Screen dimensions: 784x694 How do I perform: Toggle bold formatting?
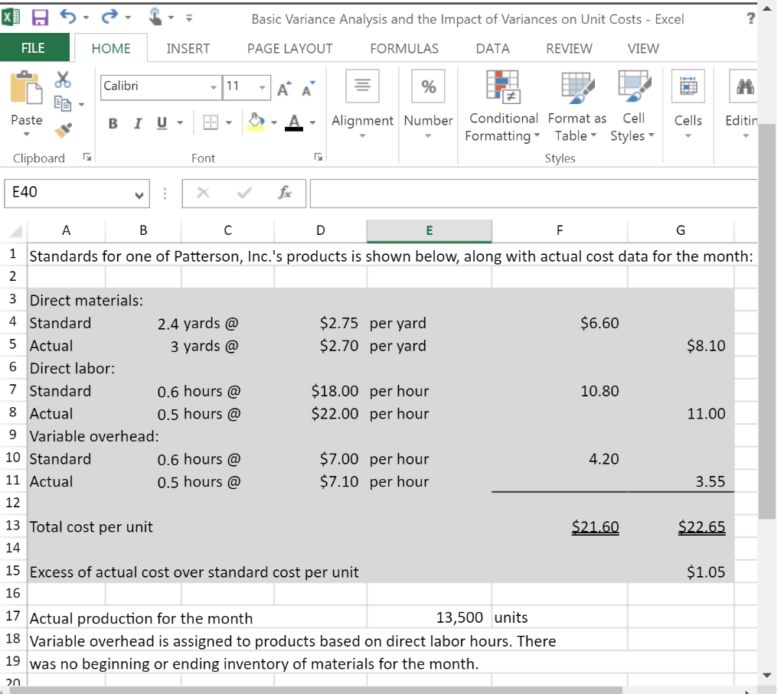tap(112, 123)
